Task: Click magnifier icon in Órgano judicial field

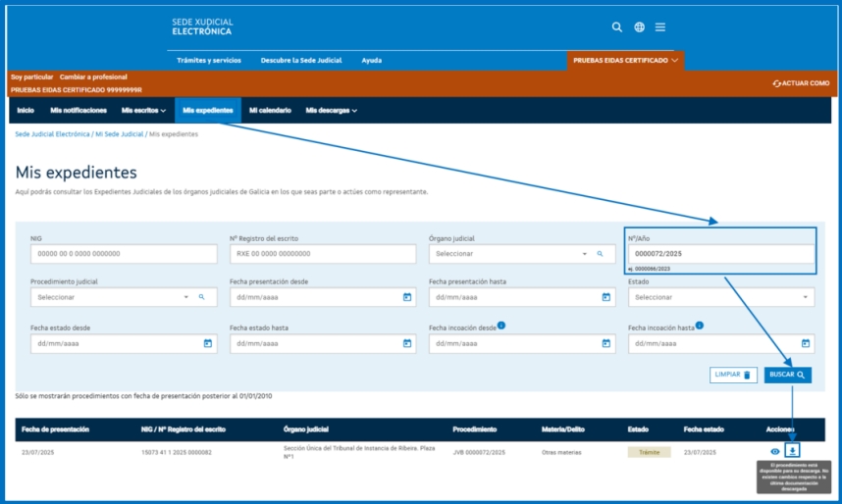Action: coord(599,254)
